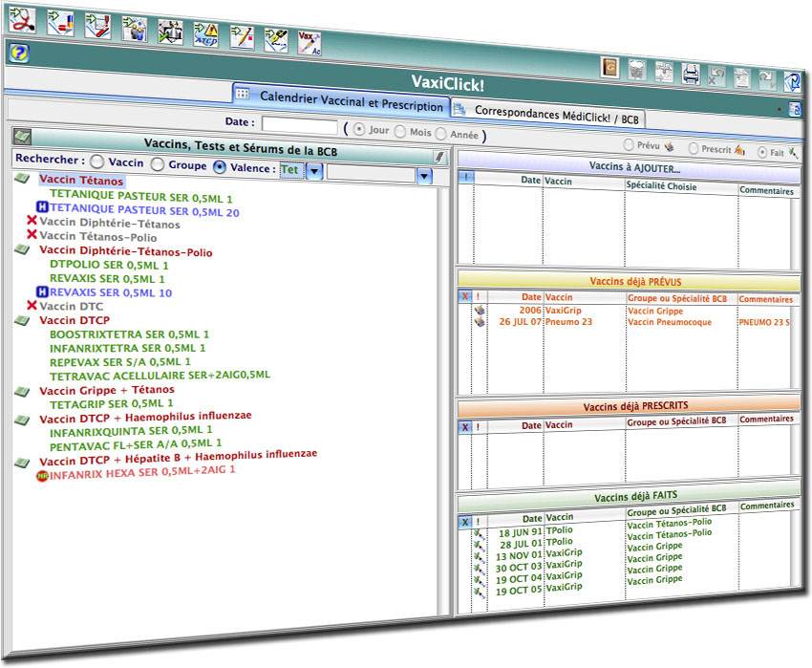
Task: Select PENTAVAC FL+SER A/A 0,5ML 1
Action: click(136, 444)
